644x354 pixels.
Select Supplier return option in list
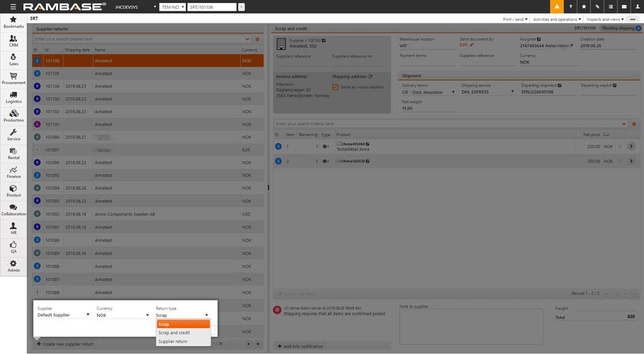(x=173, y=341)
